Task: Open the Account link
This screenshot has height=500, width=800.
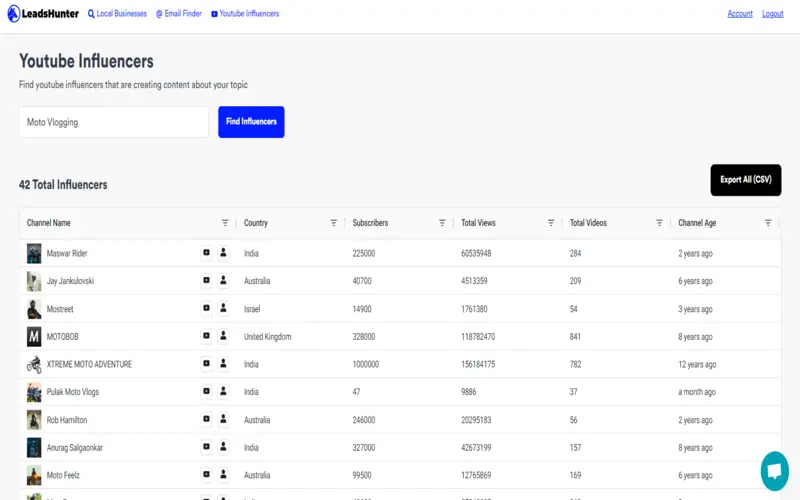Action: 740,14
